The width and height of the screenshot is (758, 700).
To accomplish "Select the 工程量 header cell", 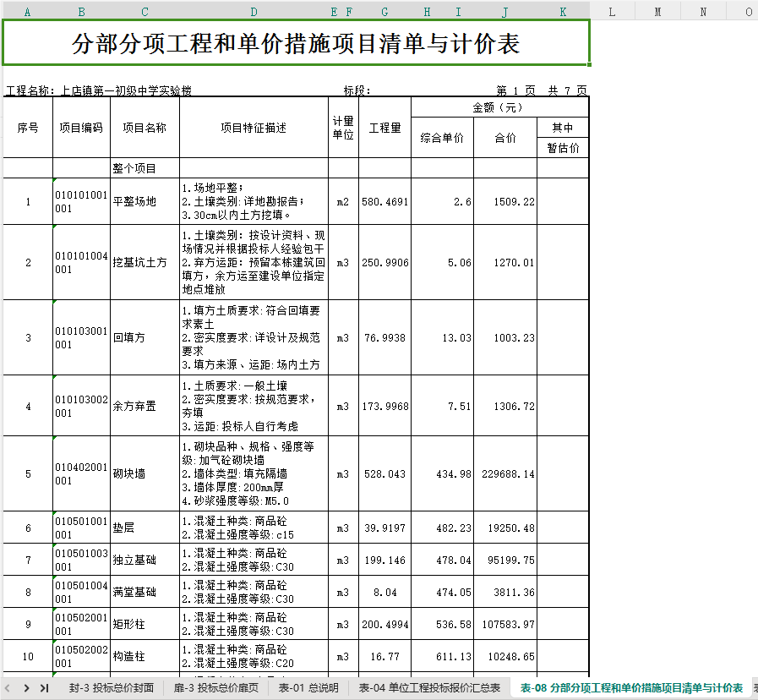I will coord(384,128).
